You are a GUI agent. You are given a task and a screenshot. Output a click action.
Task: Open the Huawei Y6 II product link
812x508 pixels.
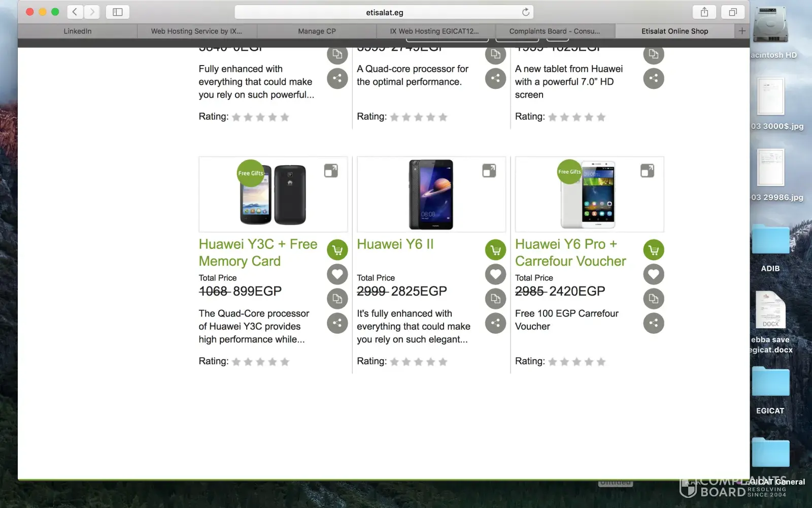pos(395,244)
